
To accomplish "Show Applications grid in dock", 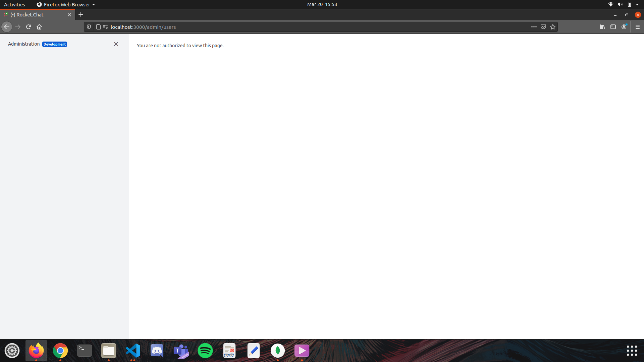I will pyautogui.click(x=632, y=351).
